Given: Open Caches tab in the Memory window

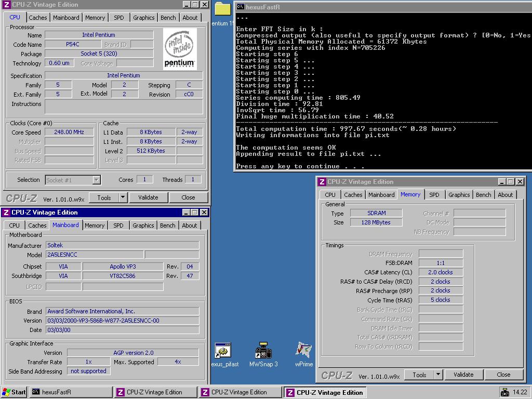Looking at the screenshot, I should (353, 195).
